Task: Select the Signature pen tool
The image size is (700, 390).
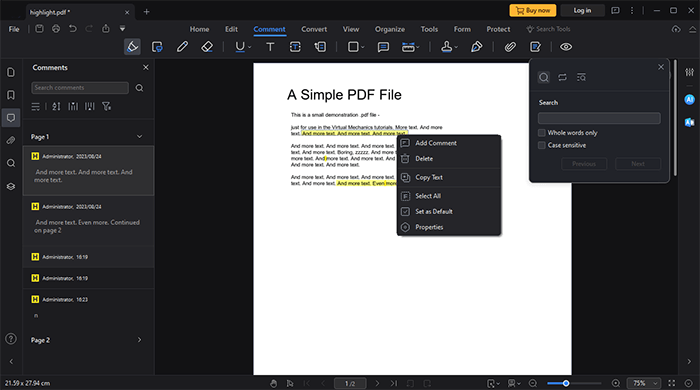Action: pyautogui.click(x=476, y=47)
